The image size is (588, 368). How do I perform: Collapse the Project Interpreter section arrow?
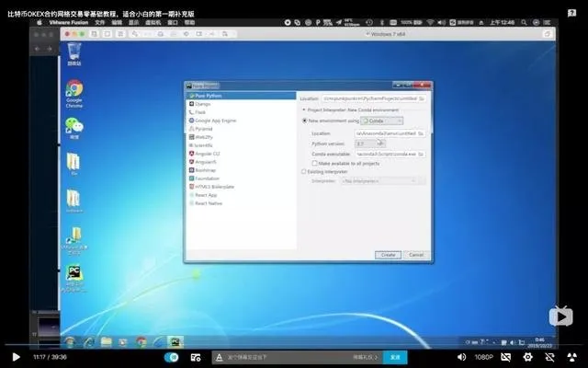(x=304, y=110)
